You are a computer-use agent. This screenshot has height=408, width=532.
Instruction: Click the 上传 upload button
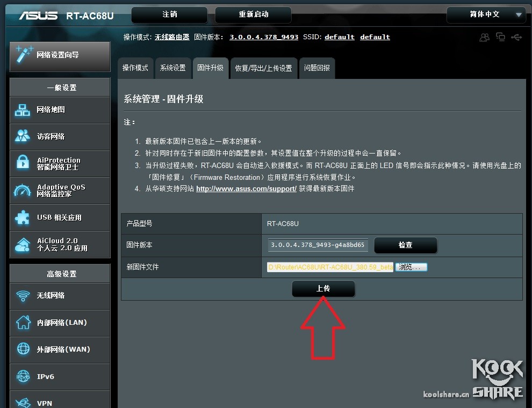coord(323,288)
